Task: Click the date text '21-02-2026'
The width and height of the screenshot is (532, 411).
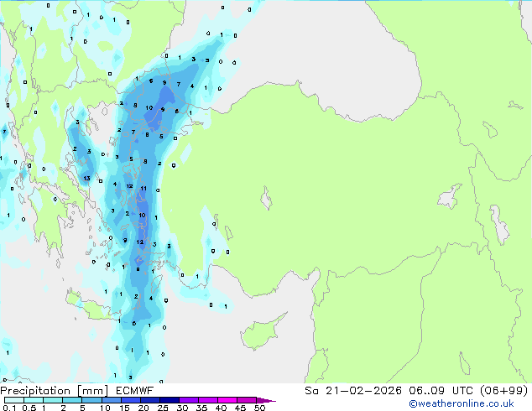Action: (363, 391)
